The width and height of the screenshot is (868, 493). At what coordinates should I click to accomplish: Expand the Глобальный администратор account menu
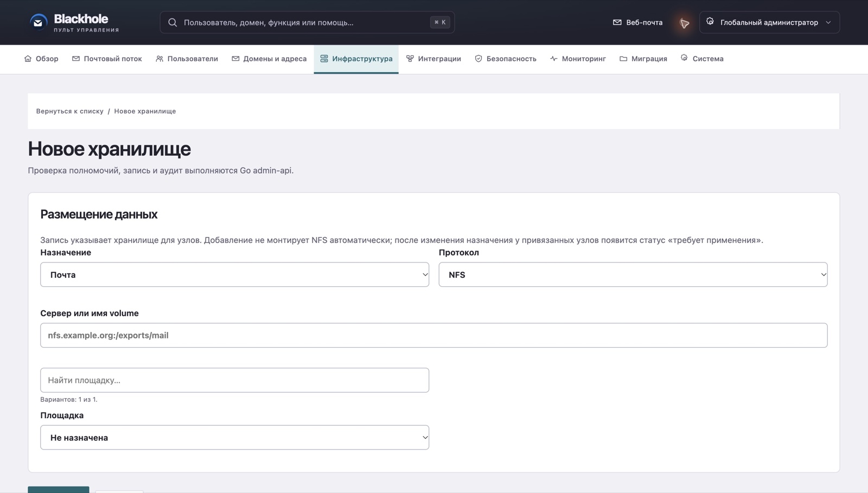point(769,22)
